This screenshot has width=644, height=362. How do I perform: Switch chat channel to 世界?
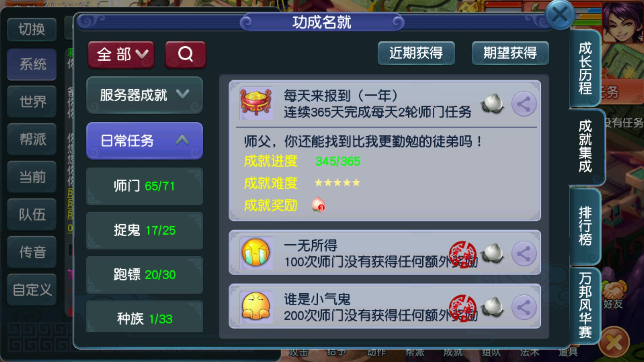pyautogui.click(x=32, y=102)
